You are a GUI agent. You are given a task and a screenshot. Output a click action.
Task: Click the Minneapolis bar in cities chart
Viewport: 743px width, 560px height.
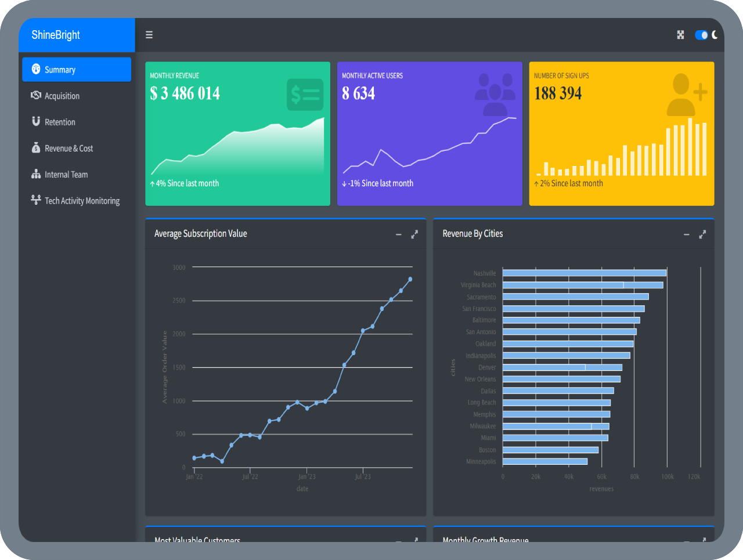tap(545, 461)
